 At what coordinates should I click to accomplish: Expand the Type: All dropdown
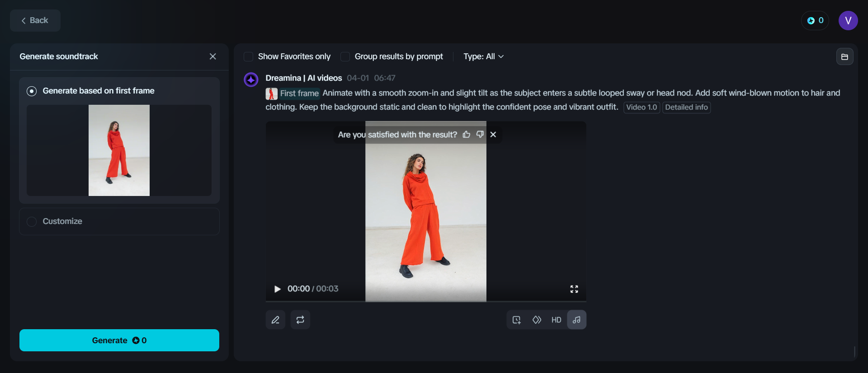[483, 56]
